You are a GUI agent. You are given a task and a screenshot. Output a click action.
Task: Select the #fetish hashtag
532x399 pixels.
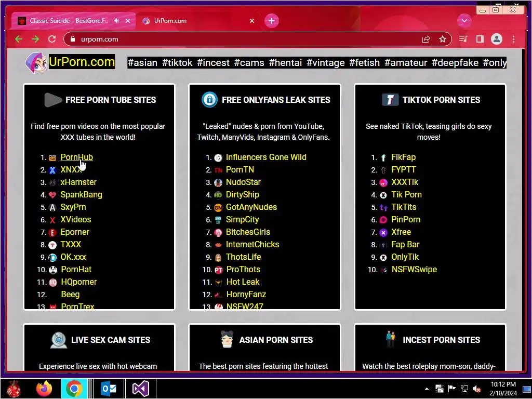[365, 63]
